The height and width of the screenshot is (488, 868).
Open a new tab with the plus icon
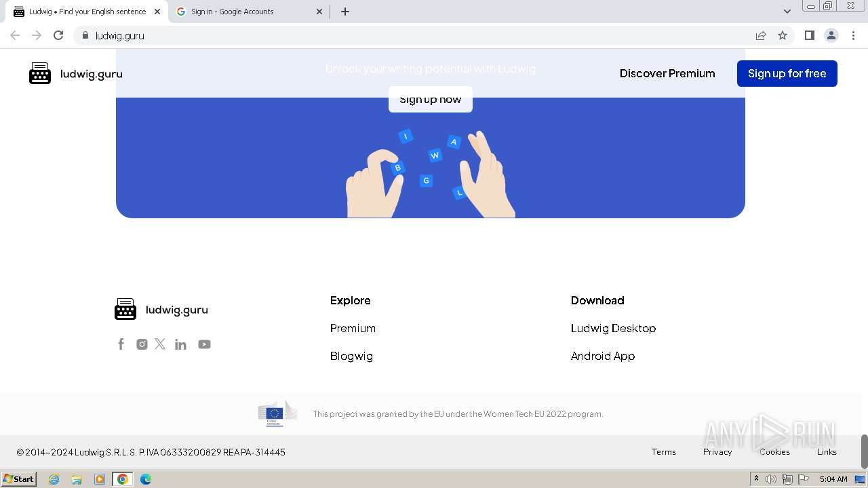(345, 12)
